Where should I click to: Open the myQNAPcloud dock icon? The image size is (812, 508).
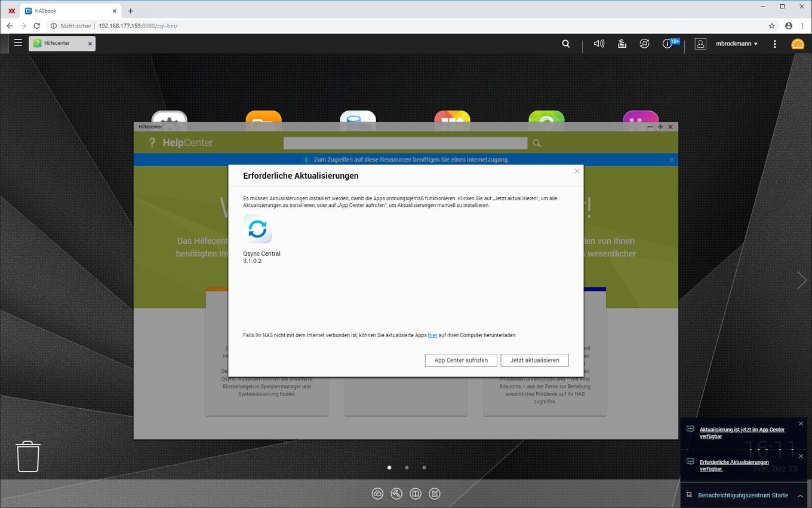point(377,494)
